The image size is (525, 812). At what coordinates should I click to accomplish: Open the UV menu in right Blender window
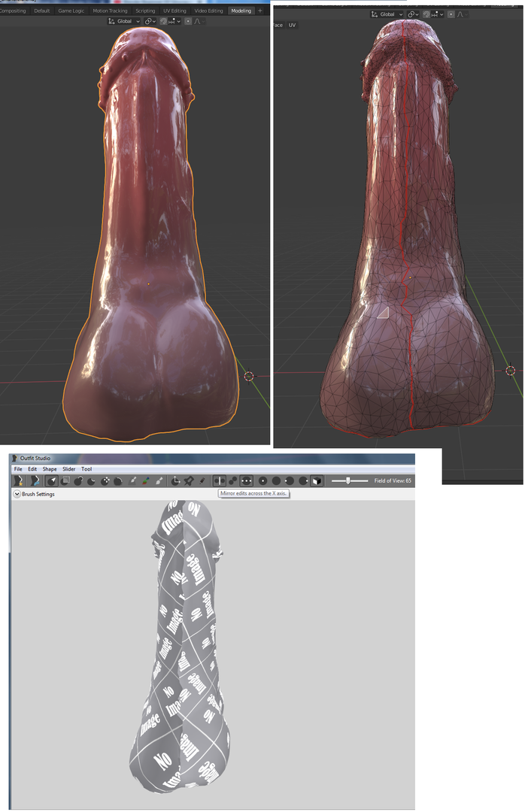[x=293, y=25]
